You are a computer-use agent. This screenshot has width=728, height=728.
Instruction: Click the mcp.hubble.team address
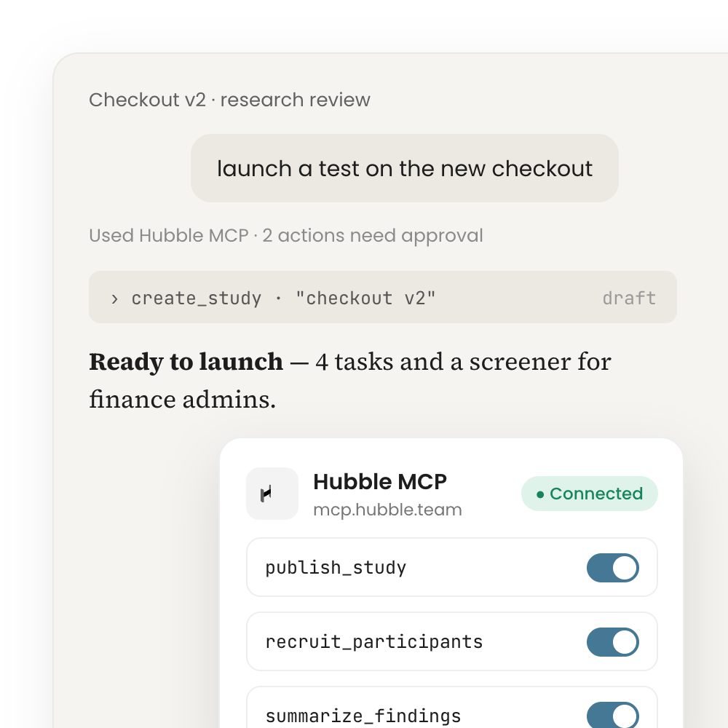[x=388, y=510]
